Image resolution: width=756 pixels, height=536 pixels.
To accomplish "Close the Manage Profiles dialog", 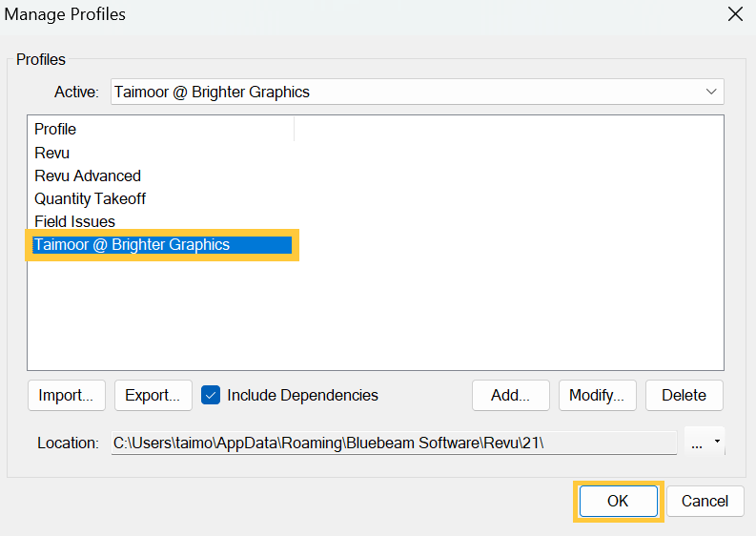I will (735, 14).
